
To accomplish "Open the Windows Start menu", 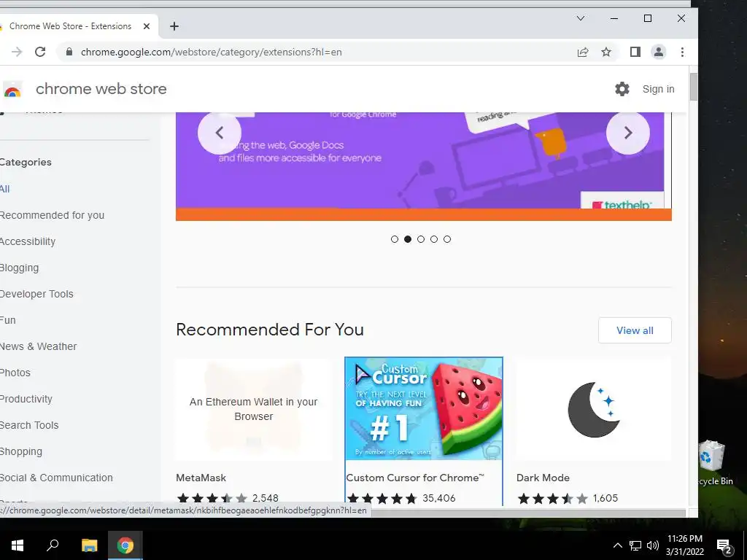I will coord(18,545).
